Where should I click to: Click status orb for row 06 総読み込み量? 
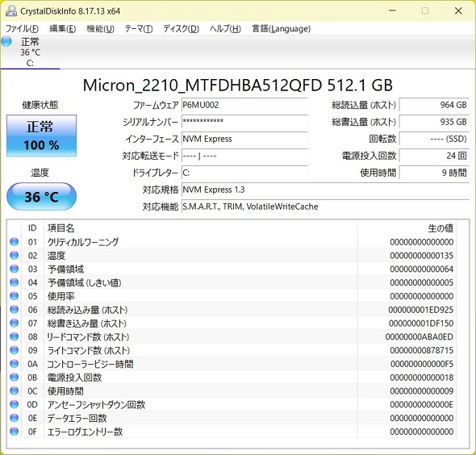point(14,310)
